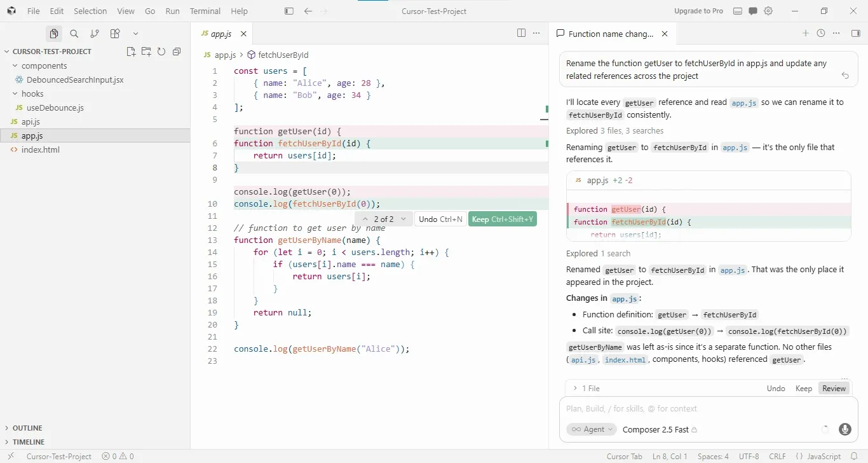Viewport: 868px width, 463px height.
Task: Refresh the explorer file tree
Action: [x=161, y=52]
